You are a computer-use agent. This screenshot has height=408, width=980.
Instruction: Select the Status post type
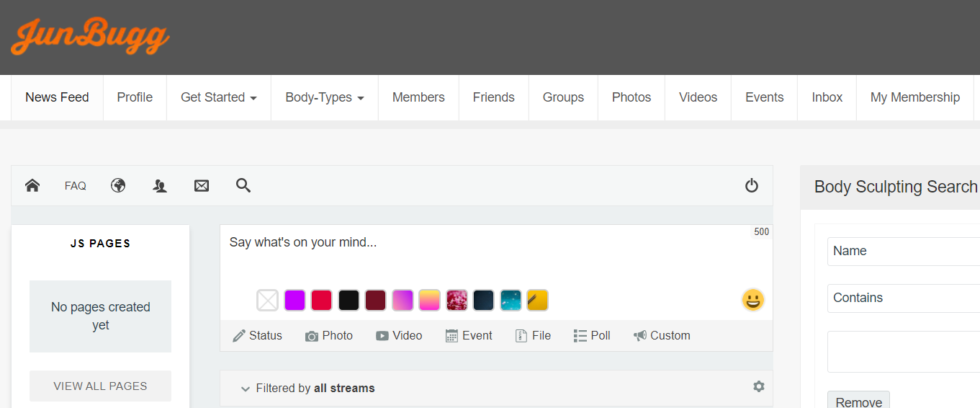[258, 336]
